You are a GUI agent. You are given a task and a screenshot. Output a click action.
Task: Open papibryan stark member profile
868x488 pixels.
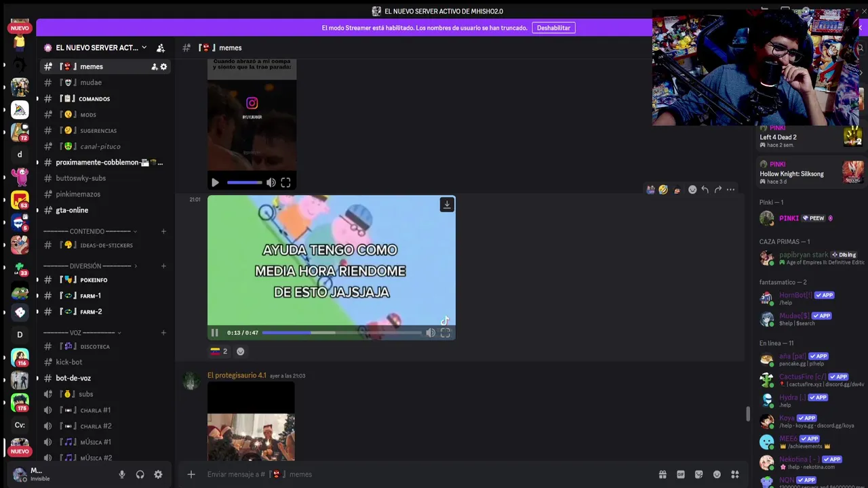810,258
